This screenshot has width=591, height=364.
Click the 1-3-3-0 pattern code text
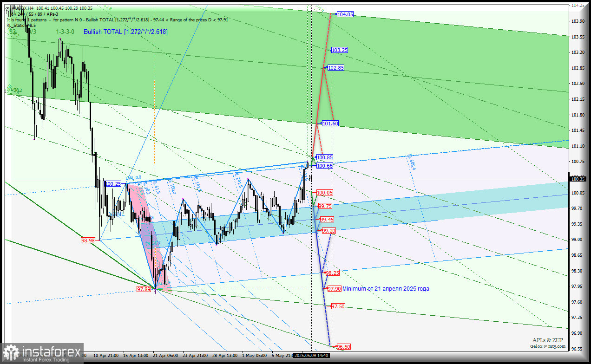65,32
